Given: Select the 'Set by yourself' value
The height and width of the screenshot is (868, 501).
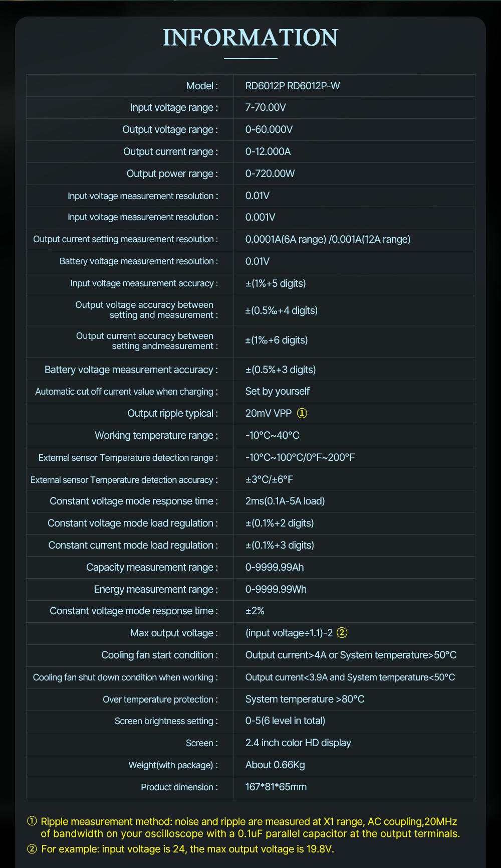Looking at the screenshot, I should [x=278, y=391].
